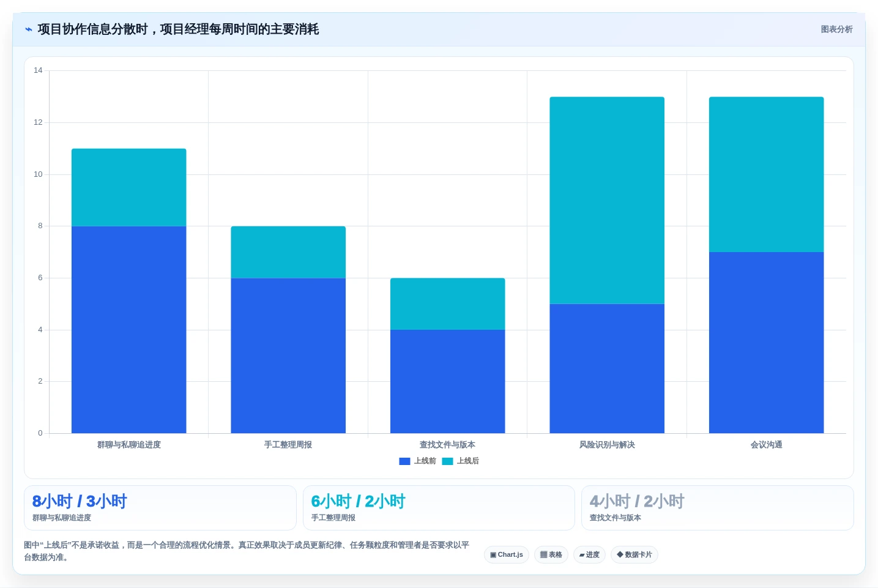The image size is (878, 588).
Task: Click the 手工整理周报 caption in second card
Action: click(x=333, y=518)
